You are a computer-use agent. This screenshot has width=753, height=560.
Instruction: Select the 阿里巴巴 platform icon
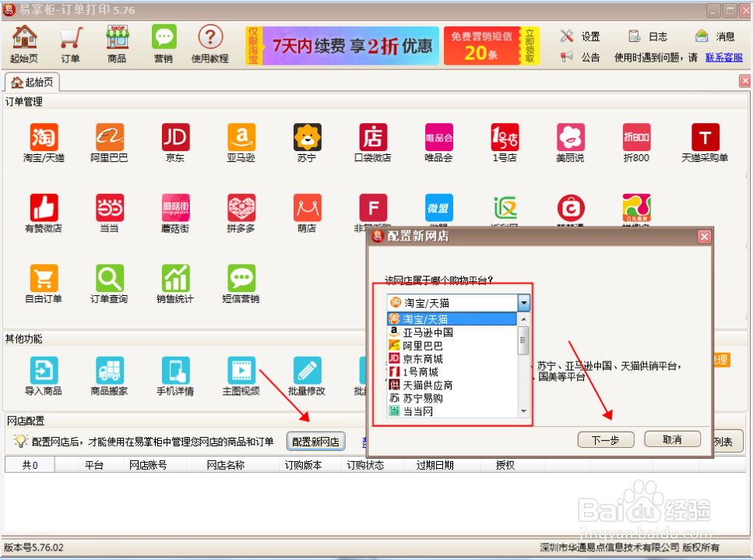(x=110, y=137)
